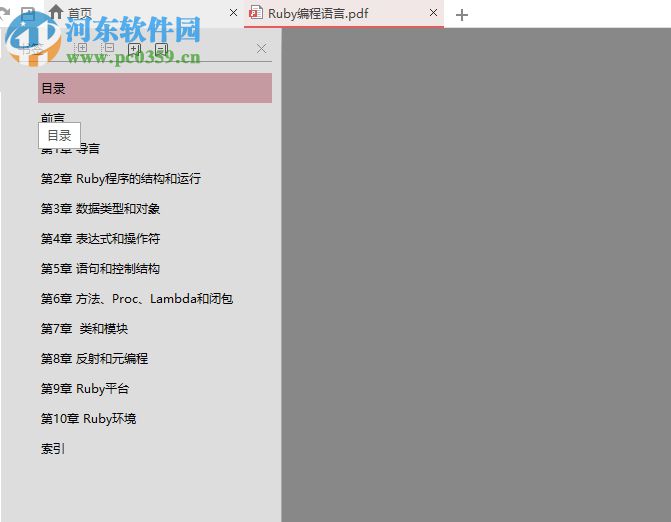Open the 索引 bookmark
This screenshot has height=522, width=671.
click(53, 448)
